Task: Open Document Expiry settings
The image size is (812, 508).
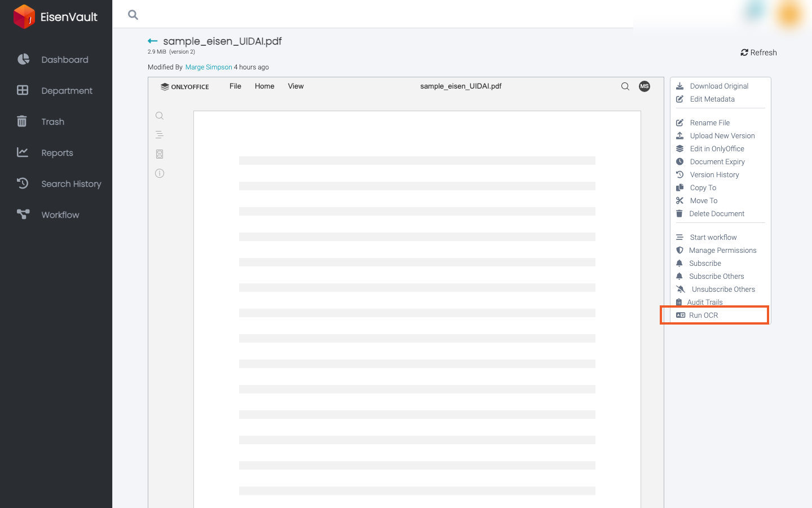Action: point(717,162)
